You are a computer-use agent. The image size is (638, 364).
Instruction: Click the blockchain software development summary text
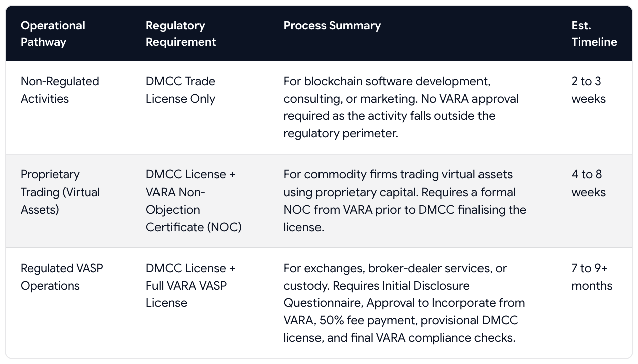(x=401, y=107)
